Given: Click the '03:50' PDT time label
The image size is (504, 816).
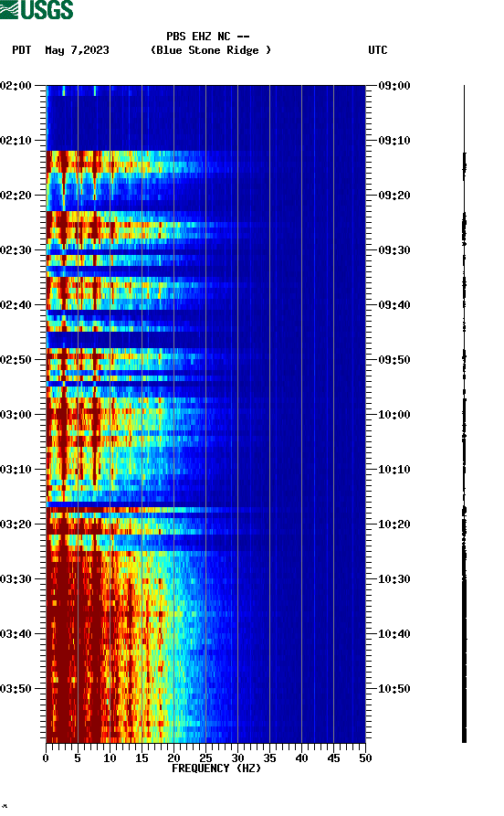Looking at the screenshot, I should (x=16, y=688).
